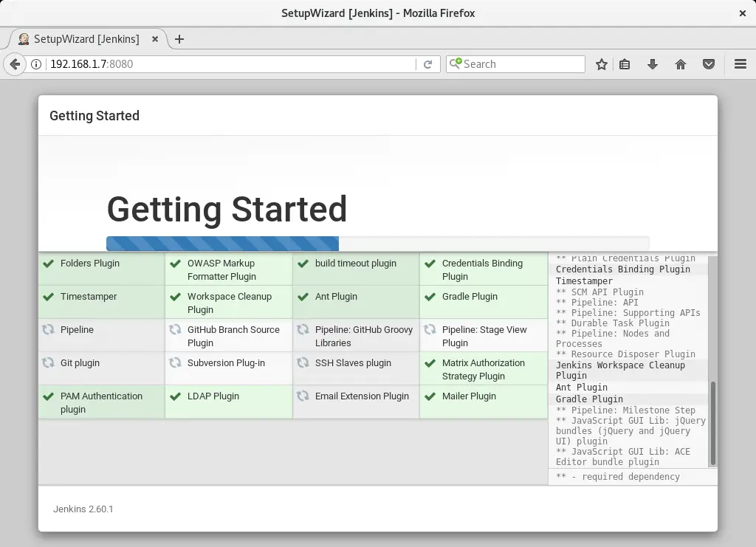
Task: Click 'LDAP Plugin' cell text
Action: click(x=213, y=396)
